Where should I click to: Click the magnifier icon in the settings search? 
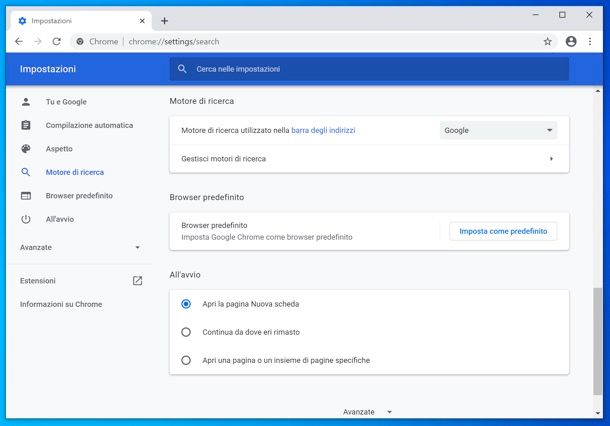tap(182, 69)
